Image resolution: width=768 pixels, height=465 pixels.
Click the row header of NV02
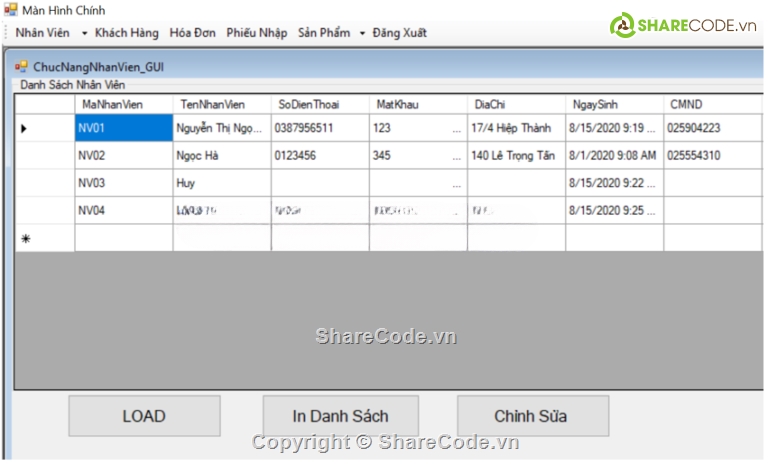coord(45,156)
